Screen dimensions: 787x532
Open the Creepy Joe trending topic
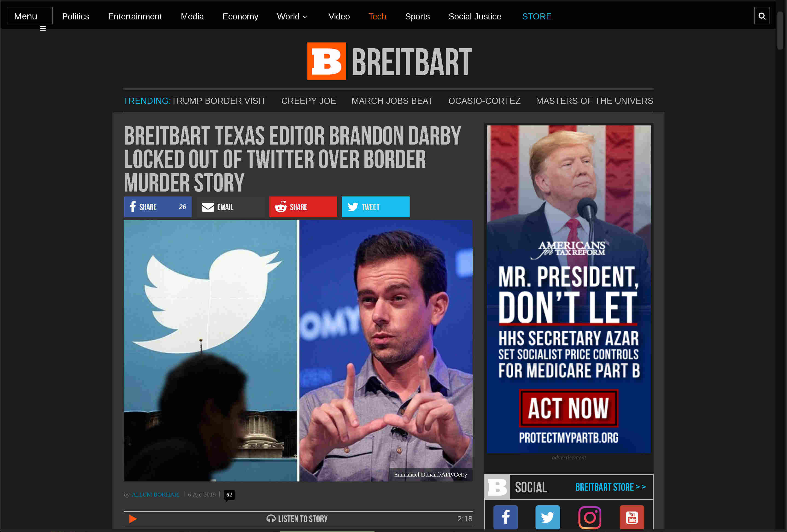click(309, 101)
